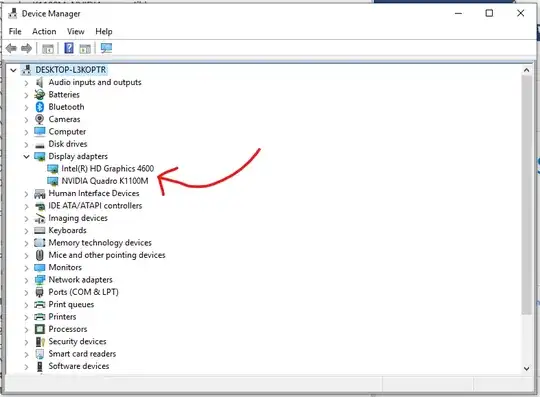This screenshot has height=397, width=540.
Task: Select the Imaging devices label
Action: [78, 218]
